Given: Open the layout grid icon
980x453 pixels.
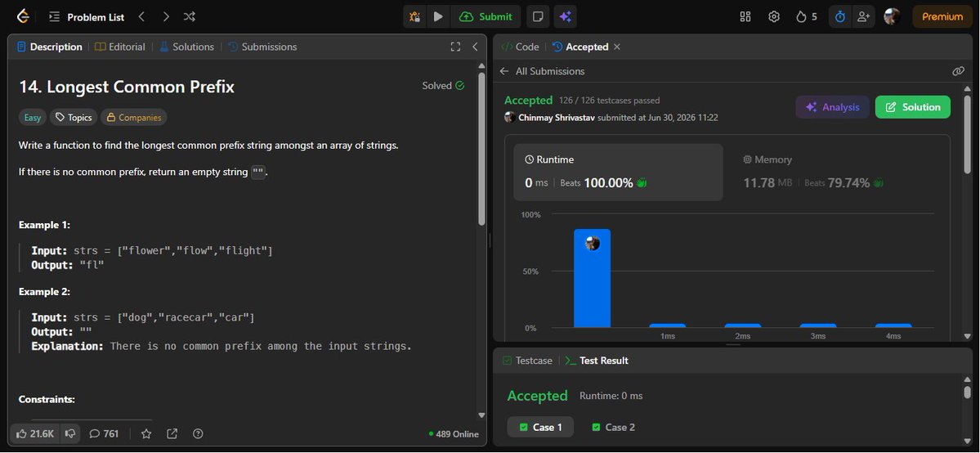Looking at the screenshot, I should click(745, 17).
